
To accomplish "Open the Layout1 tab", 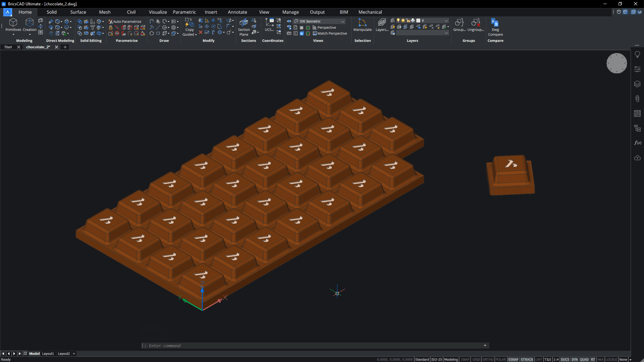I will (x=48, y=354).
